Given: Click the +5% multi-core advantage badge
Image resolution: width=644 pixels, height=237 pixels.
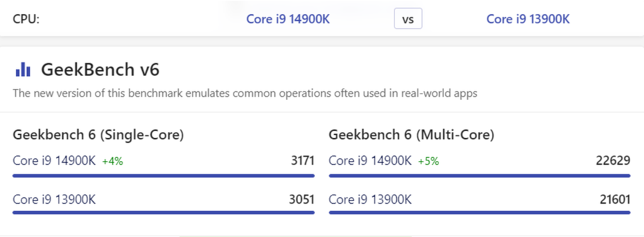Looking at the screenshot, I should [x=428, y=162].
